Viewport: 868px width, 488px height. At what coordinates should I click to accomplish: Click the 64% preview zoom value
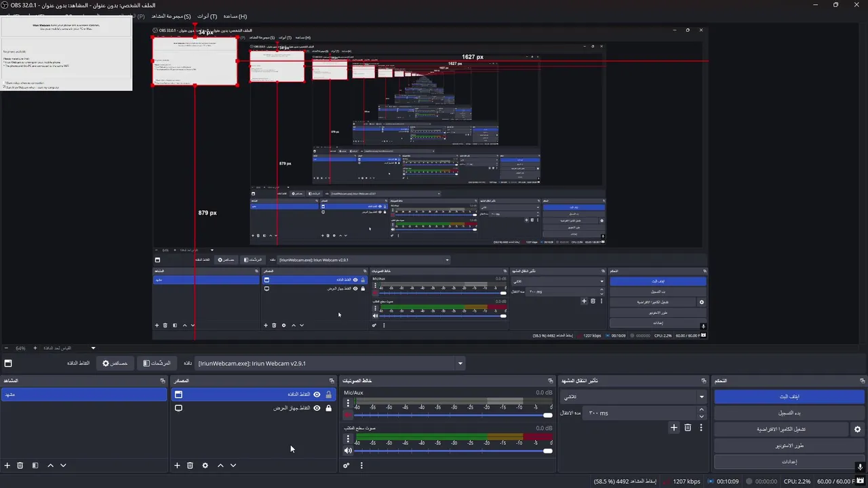pyautogui.click(x=20, y=348)
